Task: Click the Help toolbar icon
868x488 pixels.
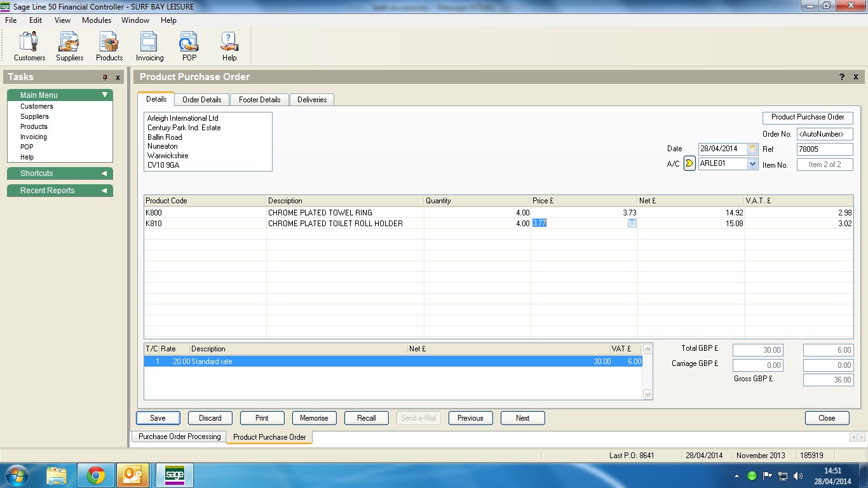Action: coord(229,46)
